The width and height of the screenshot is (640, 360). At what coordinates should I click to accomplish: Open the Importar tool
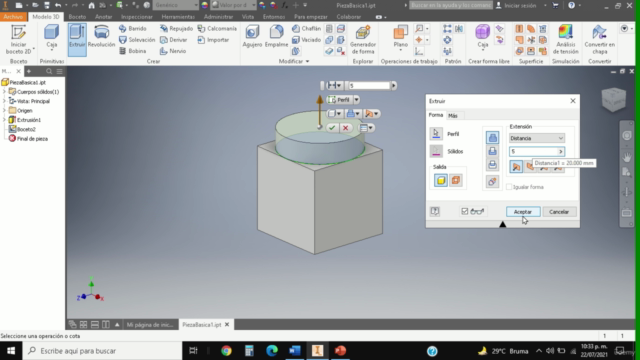point(213,40)
